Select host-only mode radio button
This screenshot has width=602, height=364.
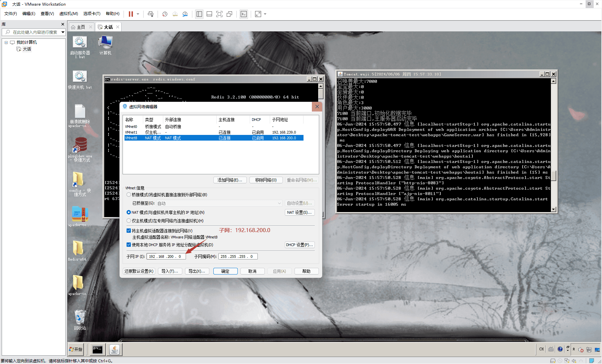pos(129,221)
